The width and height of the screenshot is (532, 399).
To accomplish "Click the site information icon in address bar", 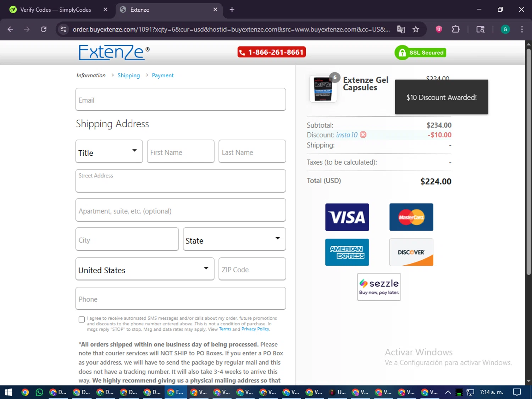I will 63,29.
